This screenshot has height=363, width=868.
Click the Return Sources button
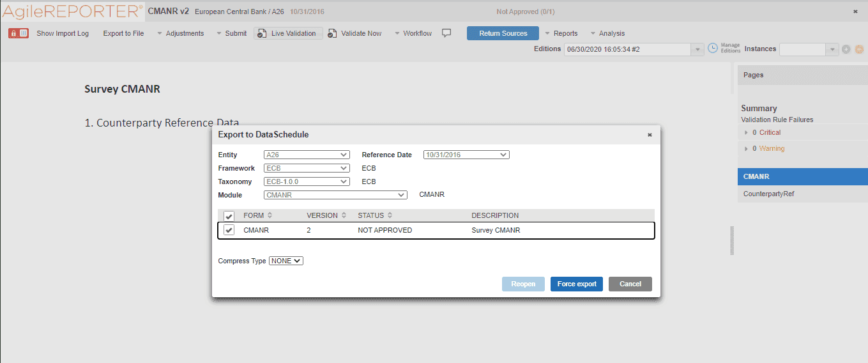pyautogui.click(x=503, y=33)
